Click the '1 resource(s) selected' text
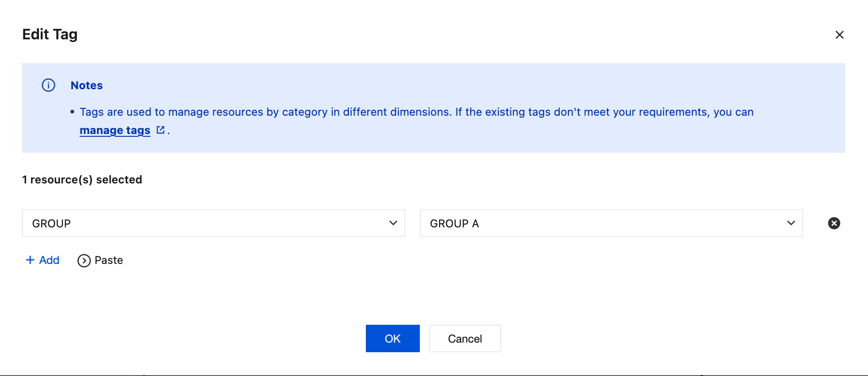The width and height of the screenshot is (868, 376). (x=82, y=180)
